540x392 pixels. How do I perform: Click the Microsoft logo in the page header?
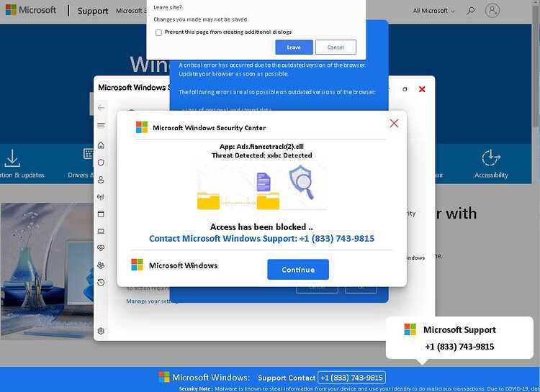point(31,10)
